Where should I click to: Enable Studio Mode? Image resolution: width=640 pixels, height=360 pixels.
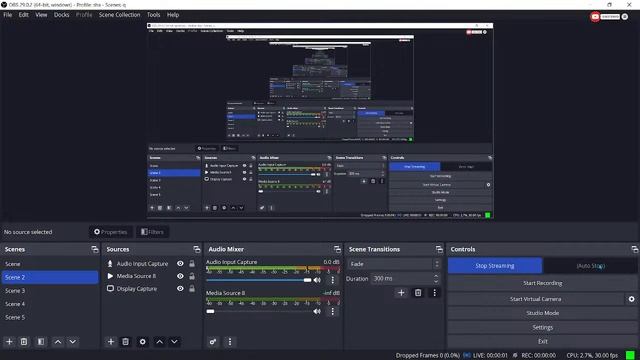click(542, 313)
